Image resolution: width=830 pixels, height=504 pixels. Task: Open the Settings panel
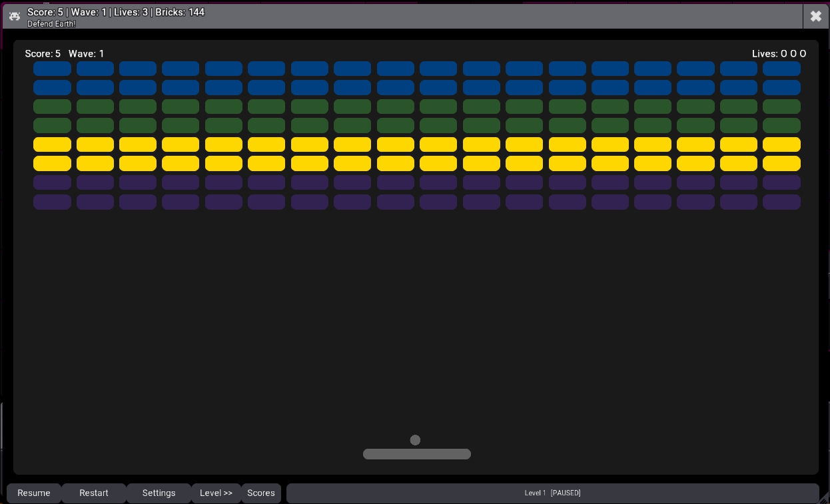(x=159, y=493)
